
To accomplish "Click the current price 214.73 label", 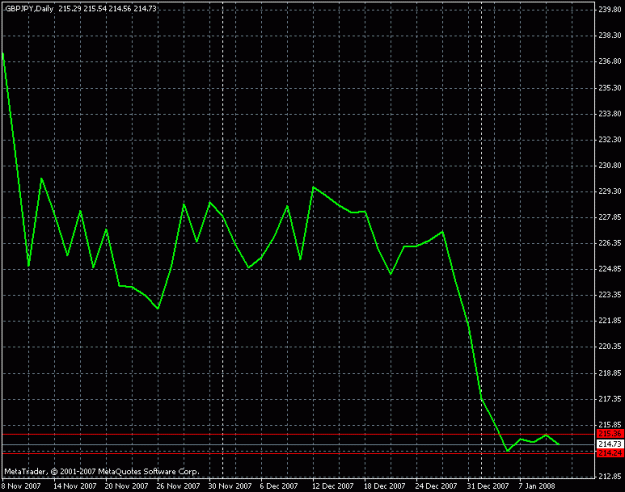I will point(610,444).
